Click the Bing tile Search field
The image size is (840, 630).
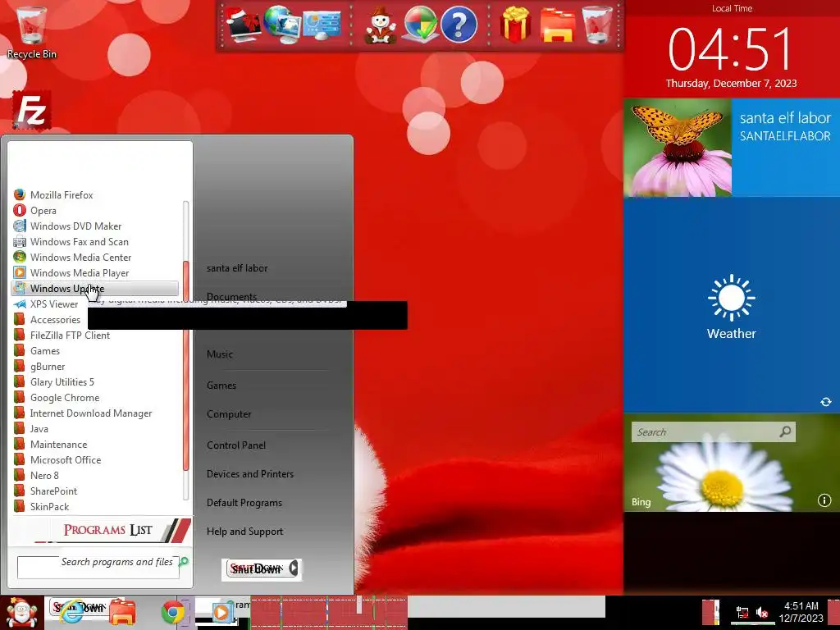pos(713,431)
